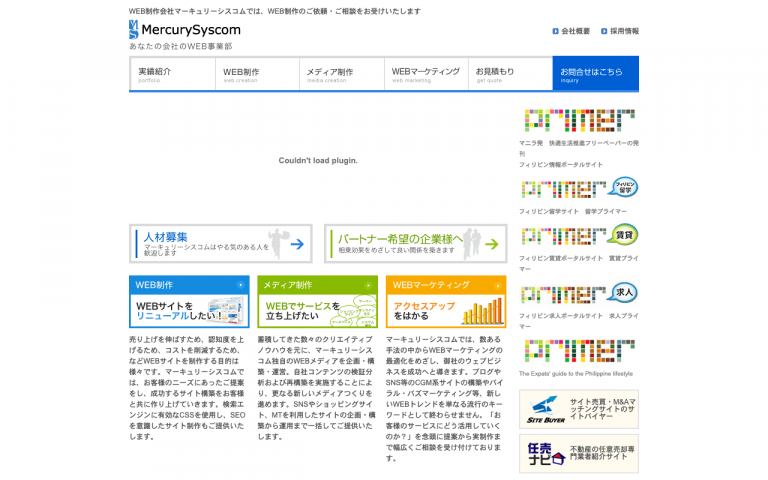
Task: Open the 人材募集 banner
Action: point(221,243)
